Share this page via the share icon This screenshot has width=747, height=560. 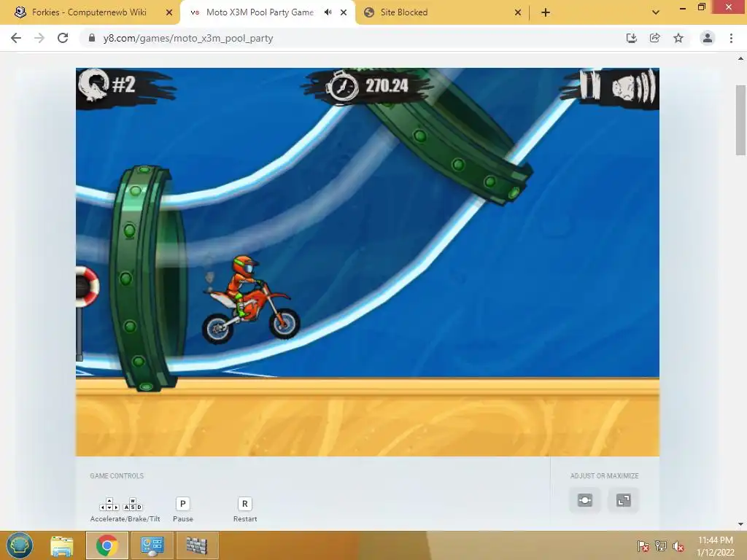(654, 38)
